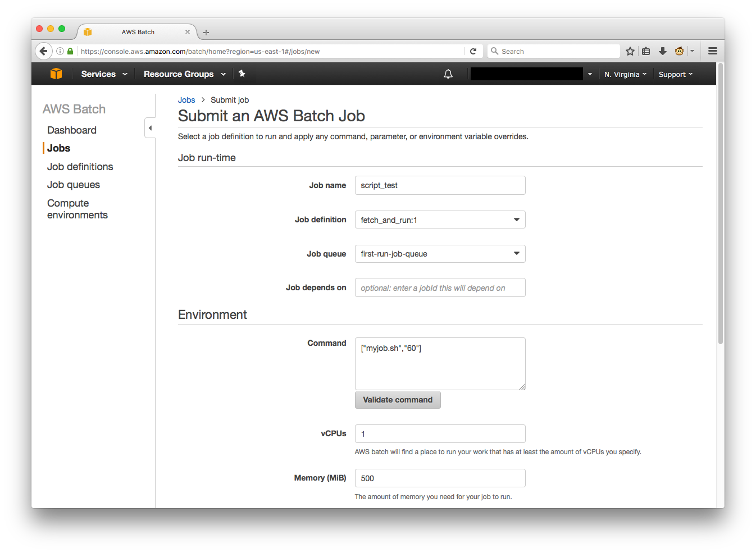756x553 pixels.
Task: Expand the redacted account name menu
Action: [x=590, y=74]
